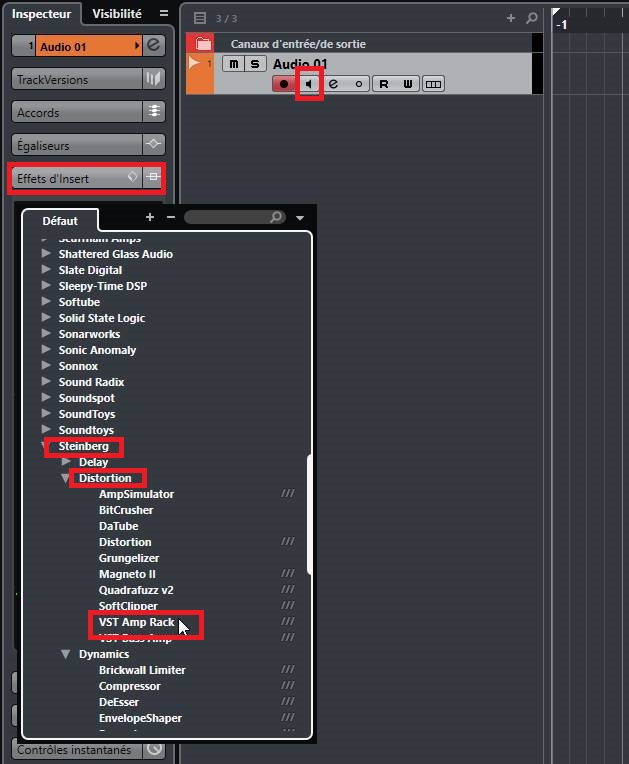Choose the Magneto II plugin

[127, 574]
